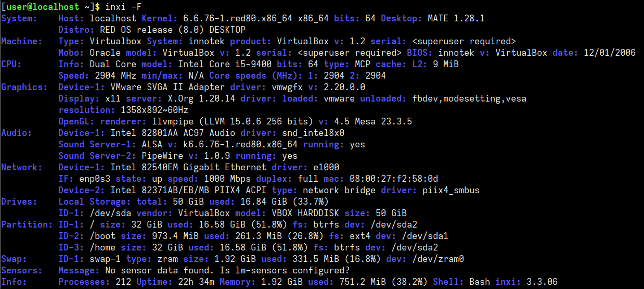Click the Network section label
The image size is (644, 289).
pos(22,168)
